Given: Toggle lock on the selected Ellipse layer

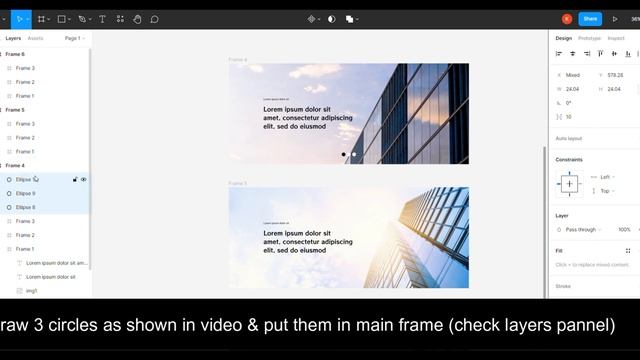Looking at the screenshot, I should tap(75, 180).
